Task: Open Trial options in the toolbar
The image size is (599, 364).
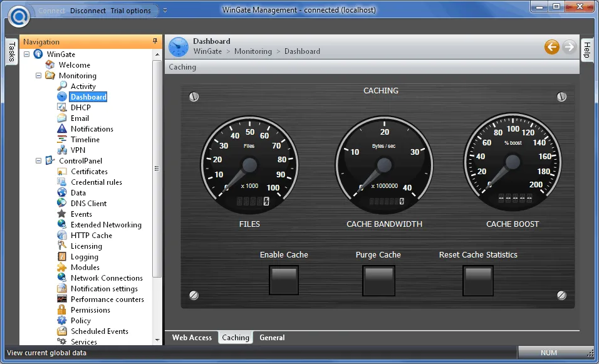Action: coord(131,11)
